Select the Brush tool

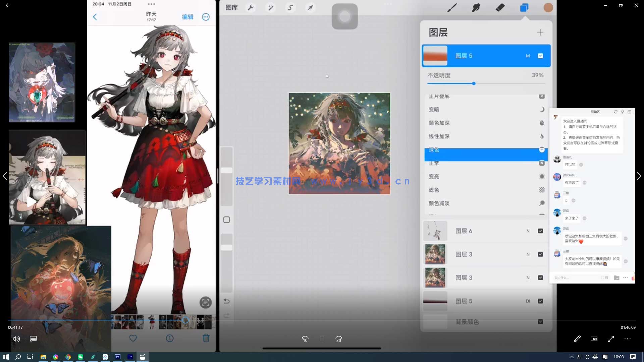(452, 7)
